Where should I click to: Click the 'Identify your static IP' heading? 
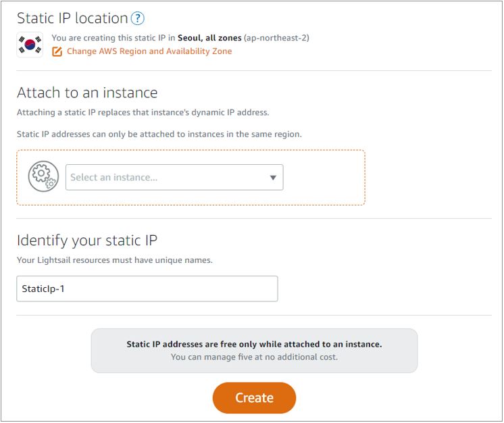click(87, 240)
